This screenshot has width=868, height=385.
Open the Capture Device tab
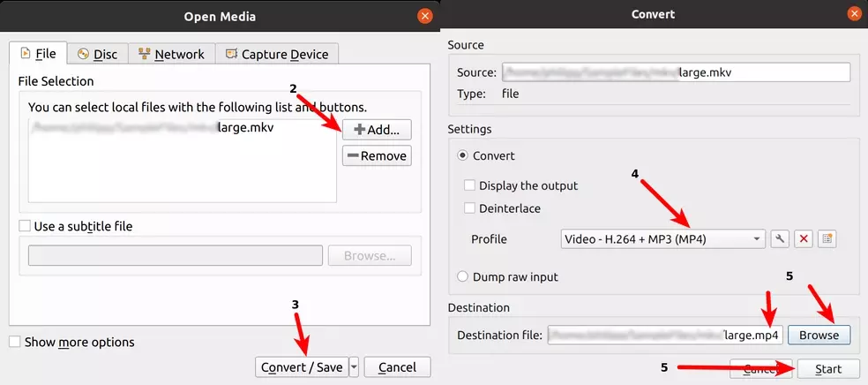click(x=277, y=54)
